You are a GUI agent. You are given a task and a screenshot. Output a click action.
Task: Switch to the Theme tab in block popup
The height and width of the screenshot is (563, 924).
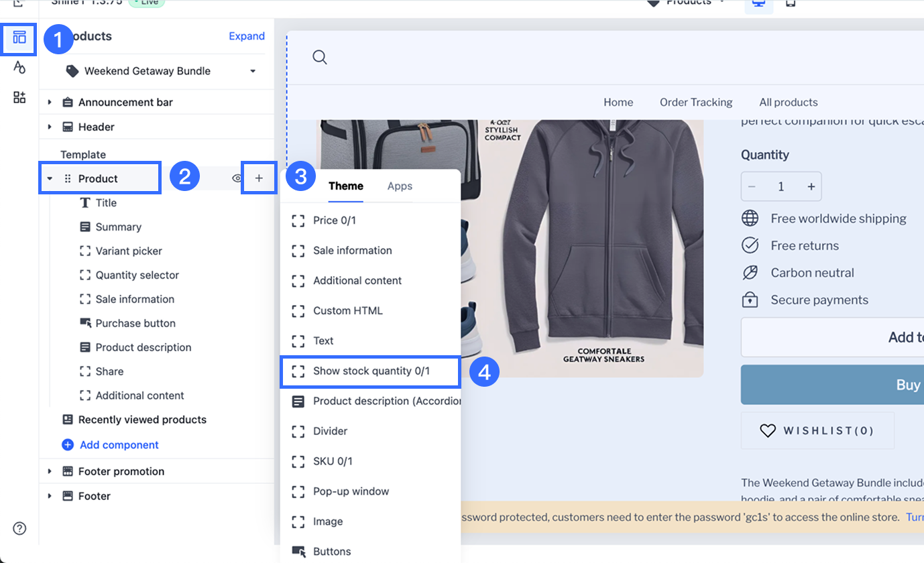tap(346, 186)
